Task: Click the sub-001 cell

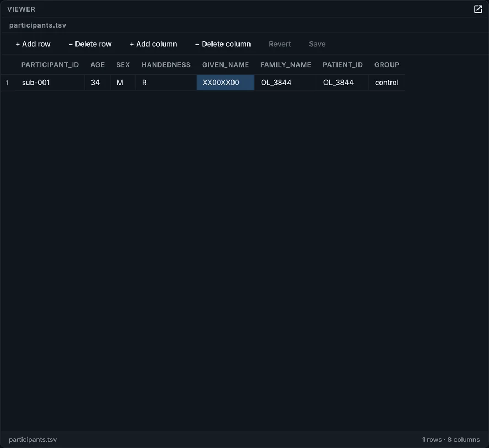Action: point(50,83)
